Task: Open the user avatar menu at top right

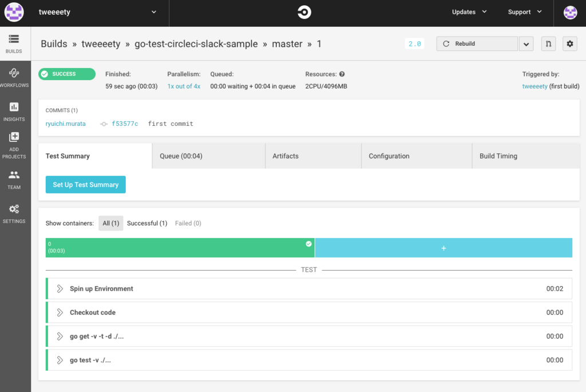Action: 570,13
